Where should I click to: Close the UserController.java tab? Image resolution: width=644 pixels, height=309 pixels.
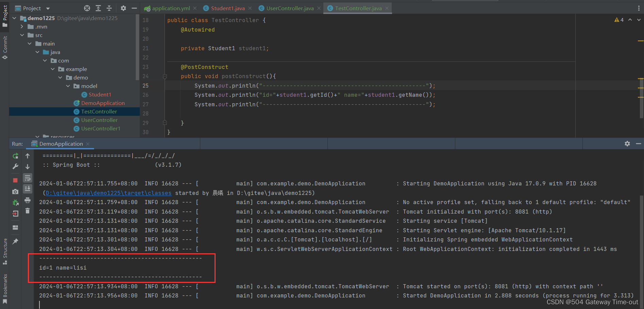(x=319, y=8)
